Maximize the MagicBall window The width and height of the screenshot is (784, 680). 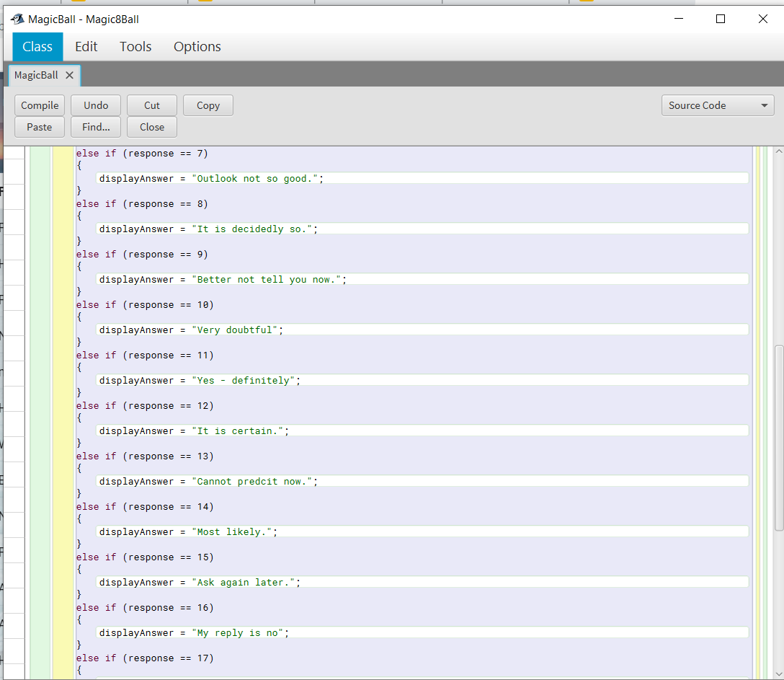[721, 19]
